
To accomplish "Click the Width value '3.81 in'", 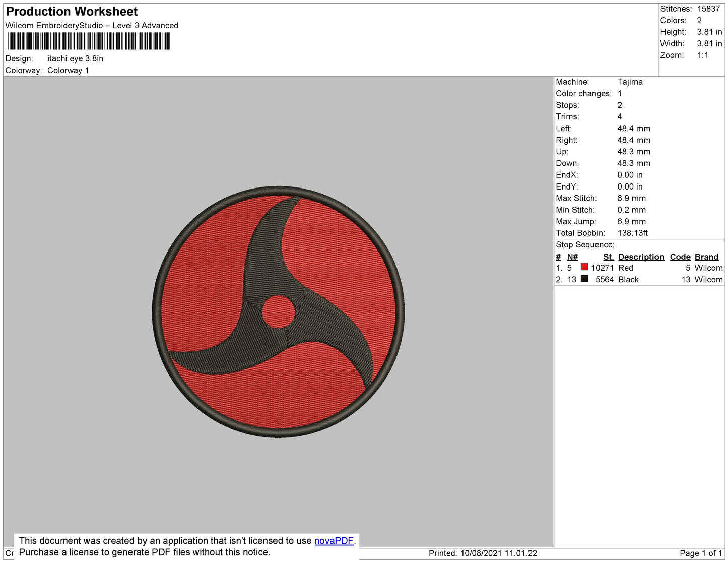I will pos(710,44).
